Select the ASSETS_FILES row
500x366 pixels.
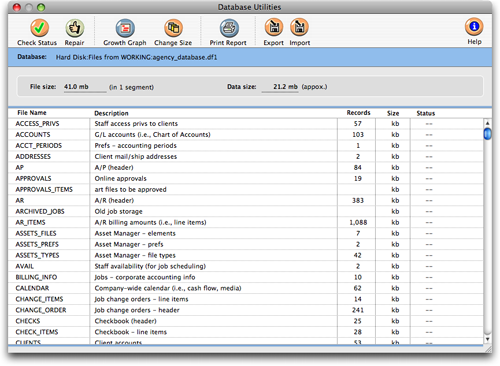pyautogui.click(x=246, y=233)
